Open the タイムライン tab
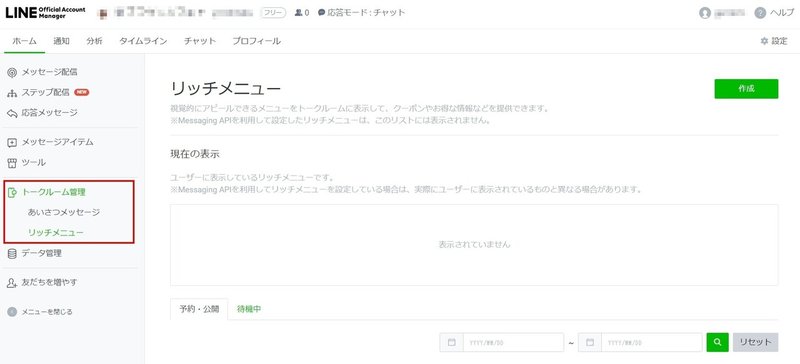 point(143,41)
